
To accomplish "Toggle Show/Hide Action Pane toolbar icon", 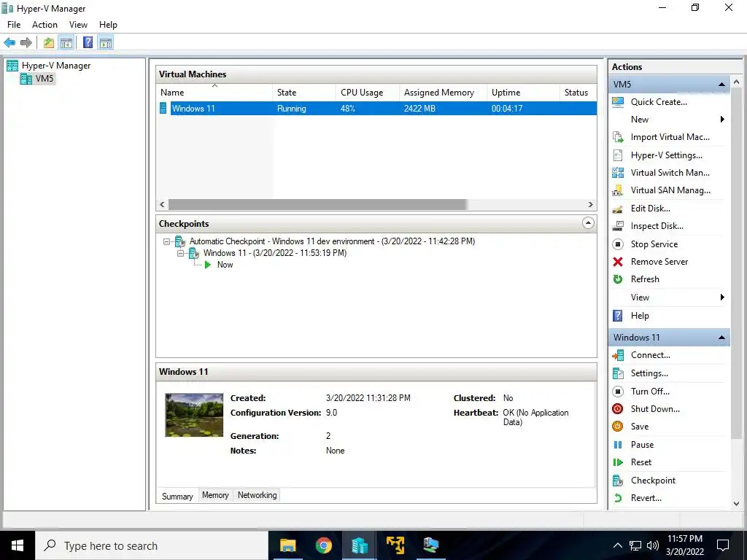I will pos(106,43).
